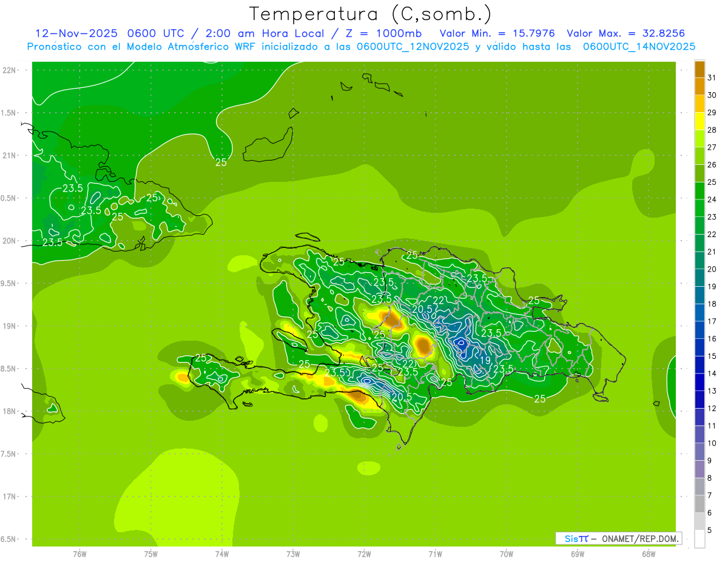This screenshot has height=562, width=728.
Task: Select the 'Valor Min. = 15.7976' readout
Action: point(497,33)
